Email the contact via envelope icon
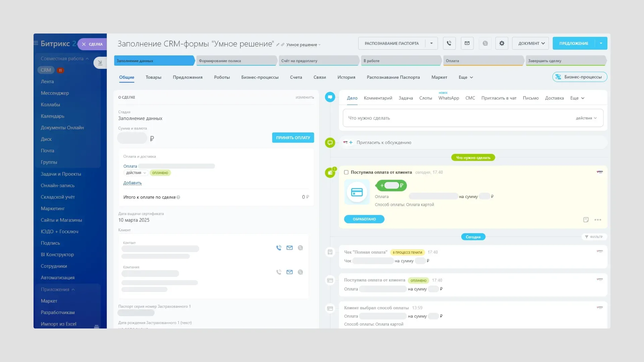The height and width of the screenshot is (362, 644). (289, 248)
